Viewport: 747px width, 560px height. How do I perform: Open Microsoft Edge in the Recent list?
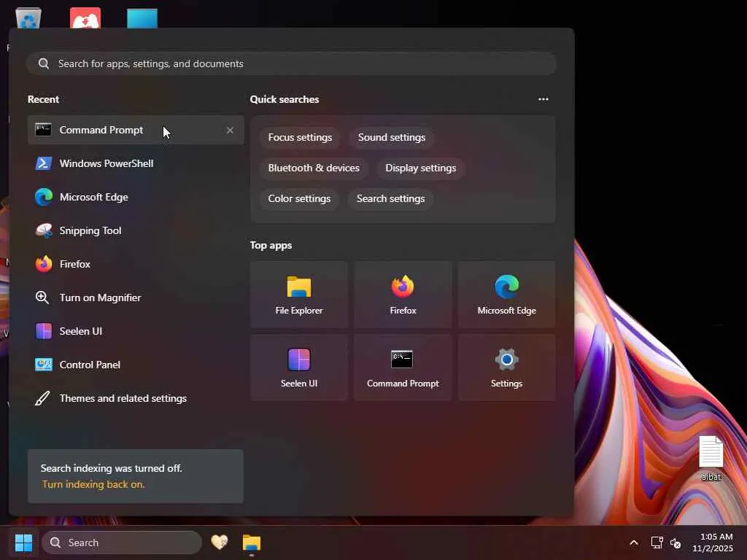(136, 197)
